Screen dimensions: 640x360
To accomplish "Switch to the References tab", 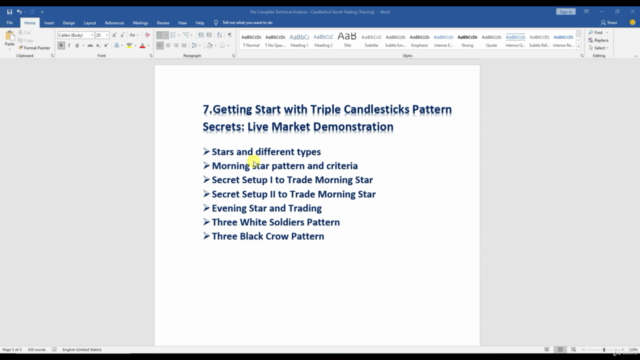I will click(x=114, y=23).
